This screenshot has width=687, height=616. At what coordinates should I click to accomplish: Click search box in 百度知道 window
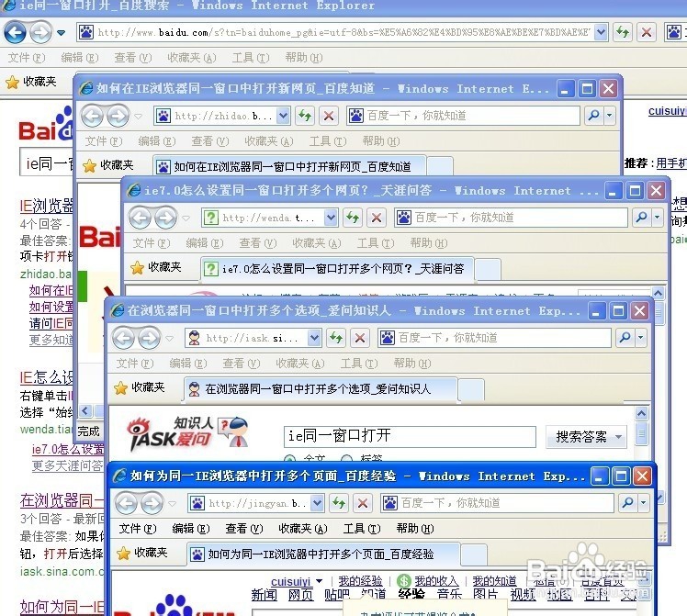point(464,116)
